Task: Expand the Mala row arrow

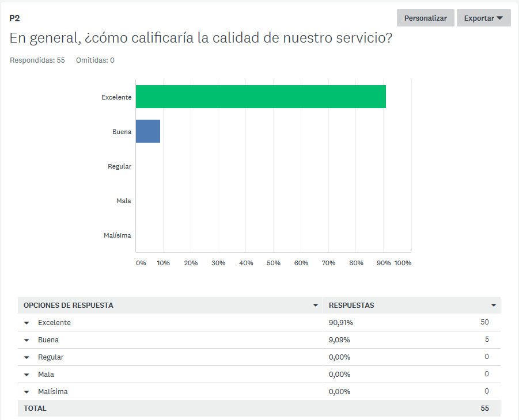Action: pos(26,375)
